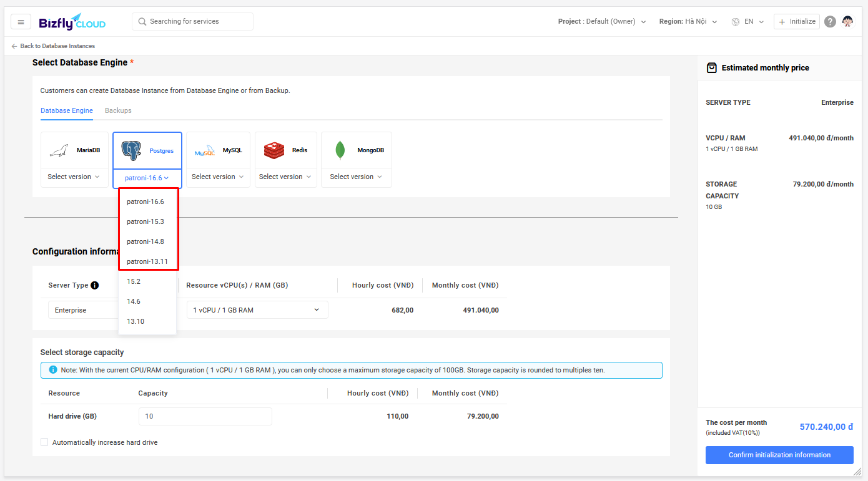The height and width of the screenshot is (481, 868).
Task: Click the 570.240,00 đ total cost
Action: (x=826, y=427)
